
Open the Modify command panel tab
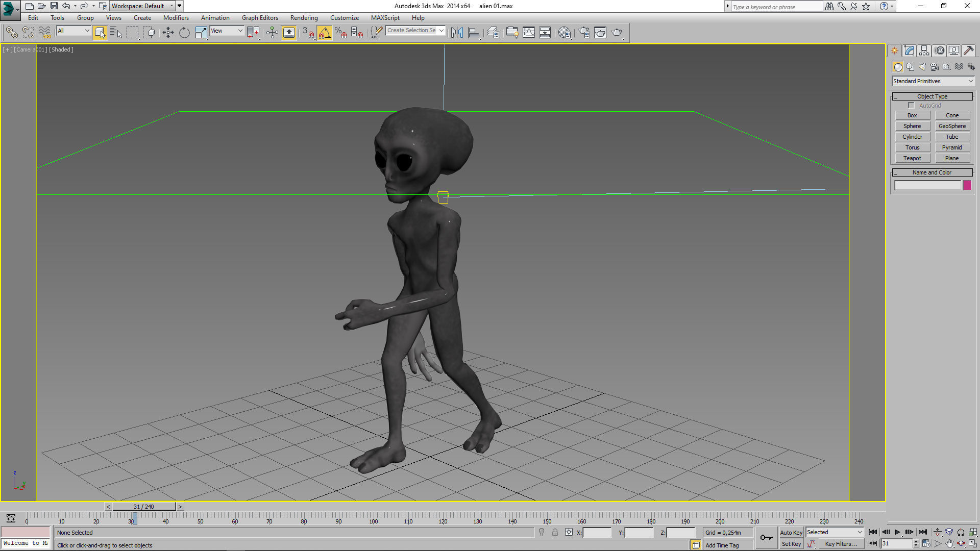(909, 51)
